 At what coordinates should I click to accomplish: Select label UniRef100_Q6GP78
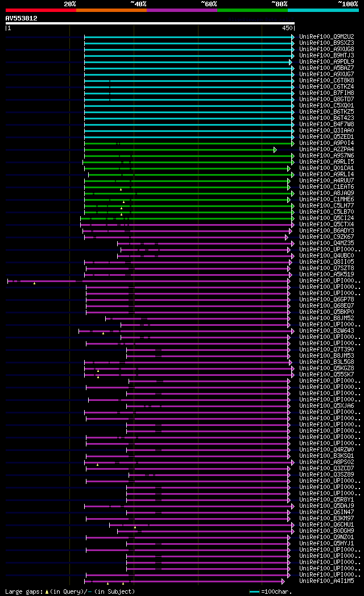tap(326, 300)
